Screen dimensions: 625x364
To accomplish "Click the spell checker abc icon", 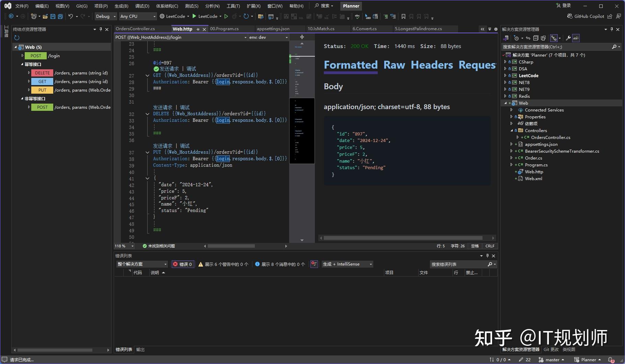I will pyautogui.click(x=357, y=16).
